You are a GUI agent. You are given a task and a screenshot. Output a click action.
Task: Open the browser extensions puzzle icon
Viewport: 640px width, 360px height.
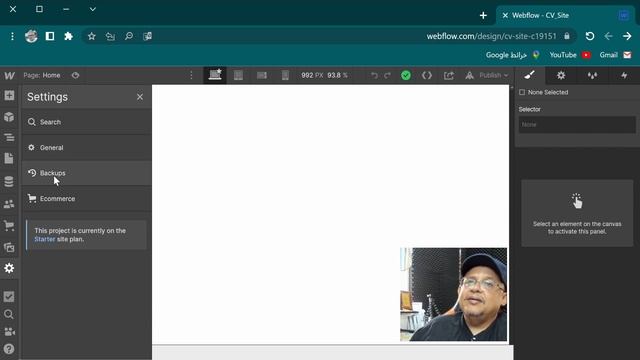tap(69, 36)
